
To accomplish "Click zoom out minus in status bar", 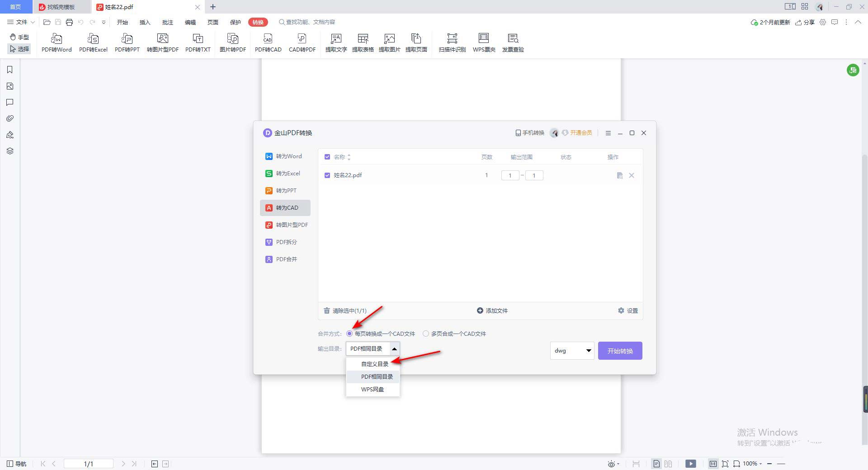I will click(769, 464).
